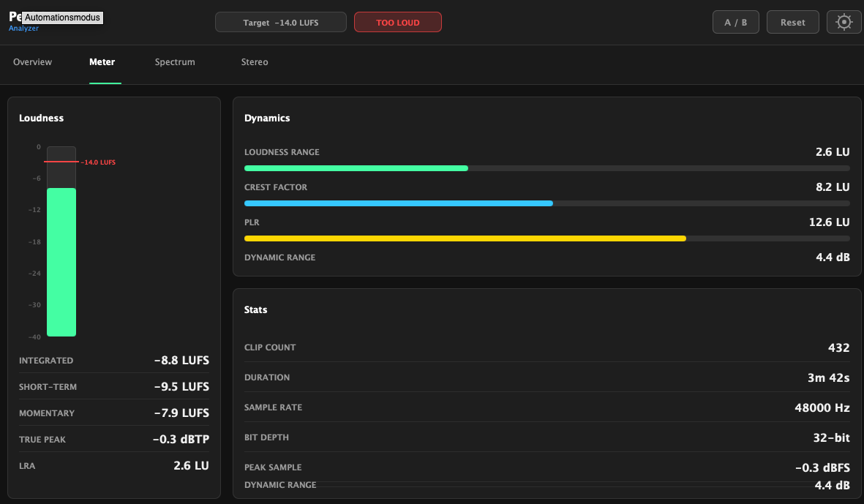Click the Dynamics panel heading
The width and height of the screenshot is (864, 504).
[267, 118]
